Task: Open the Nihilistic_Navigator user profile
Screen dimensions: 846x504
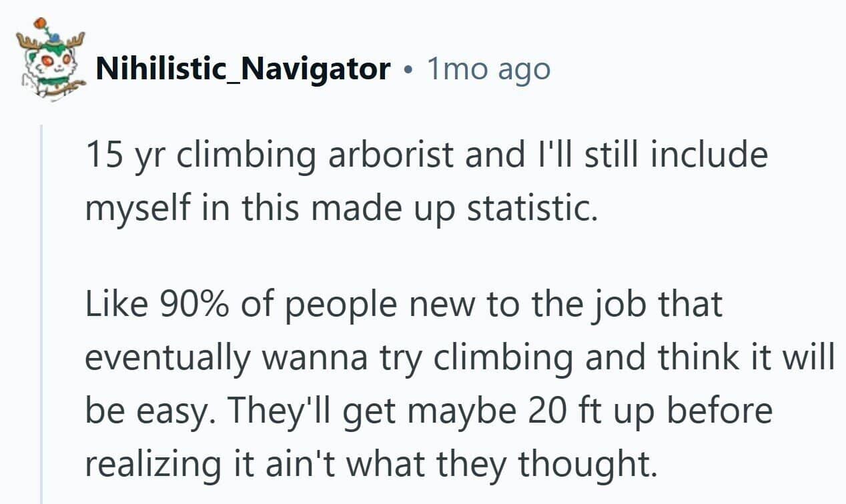Action: pyautogui.click(x=243, y=69)
